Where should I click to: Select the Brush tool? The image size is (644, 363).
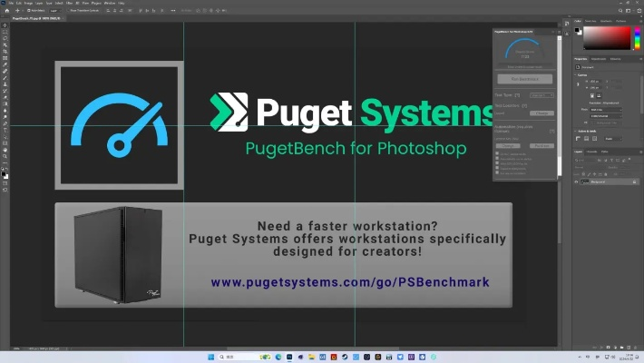pyautogui.click(x=5, y=77)
